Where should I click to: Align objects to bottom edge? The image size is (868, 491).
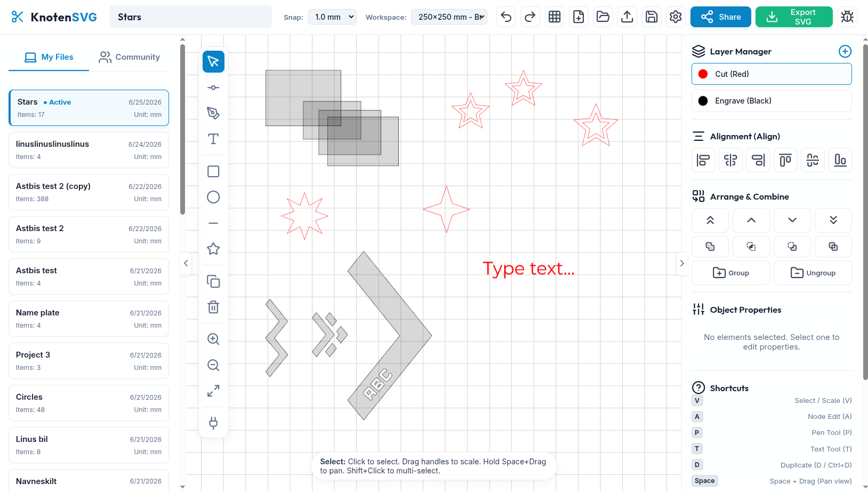(840, 160)
